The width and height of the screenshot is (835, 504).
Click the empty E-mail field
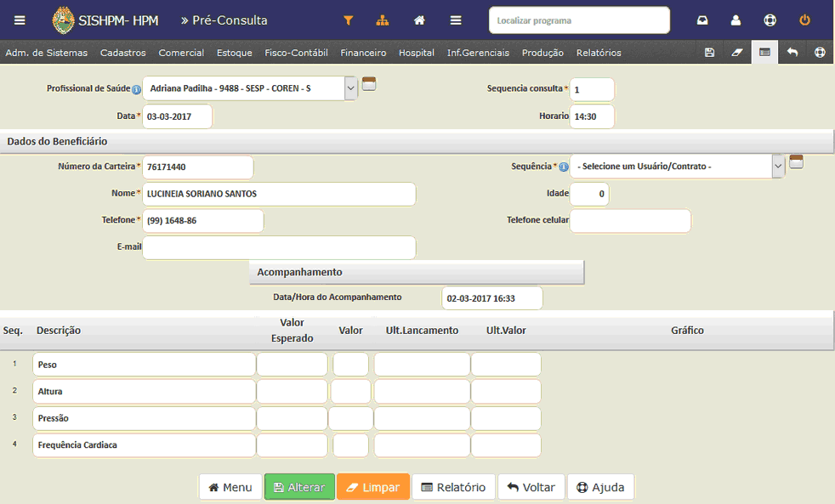point(279,247)
